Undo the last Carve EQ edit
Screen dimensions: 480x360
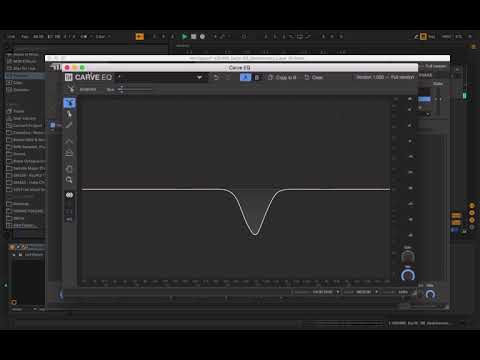216,77
